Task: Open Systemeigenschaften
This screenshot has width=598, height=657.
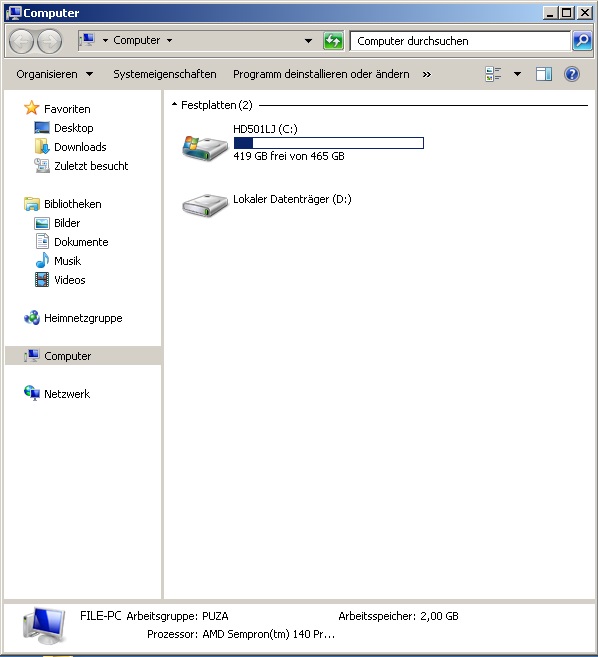Action: 165,74
